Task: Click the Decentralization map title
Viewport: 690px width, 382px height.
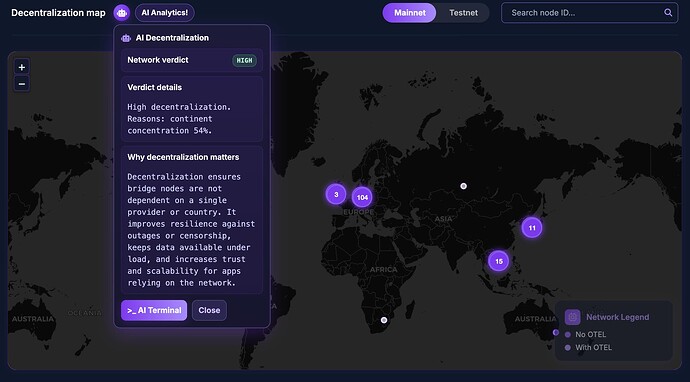Action: point(58,13)
